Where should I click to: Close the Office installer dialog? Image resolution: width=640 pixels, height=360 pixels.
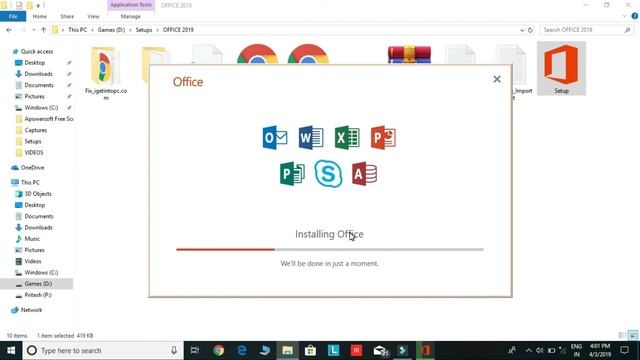click(497, 79)
